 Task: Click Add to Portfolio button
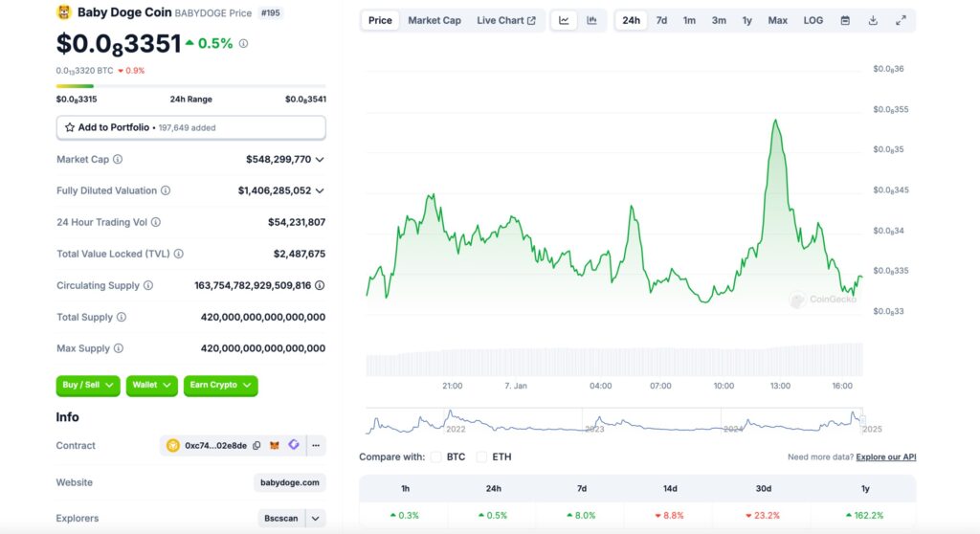(190, 127)
